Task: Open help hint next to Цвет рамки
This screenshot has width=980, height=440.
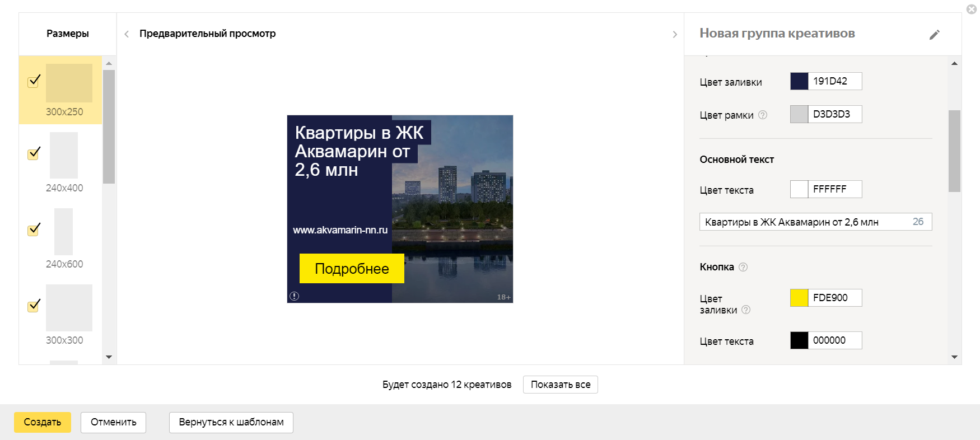Action: 763,115
